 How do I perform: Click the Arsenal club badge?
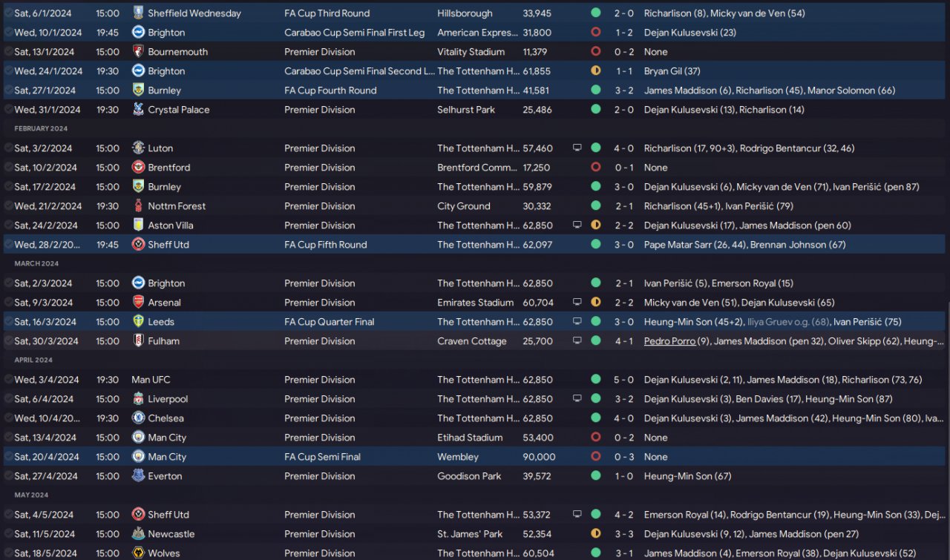tap(138, 303)
